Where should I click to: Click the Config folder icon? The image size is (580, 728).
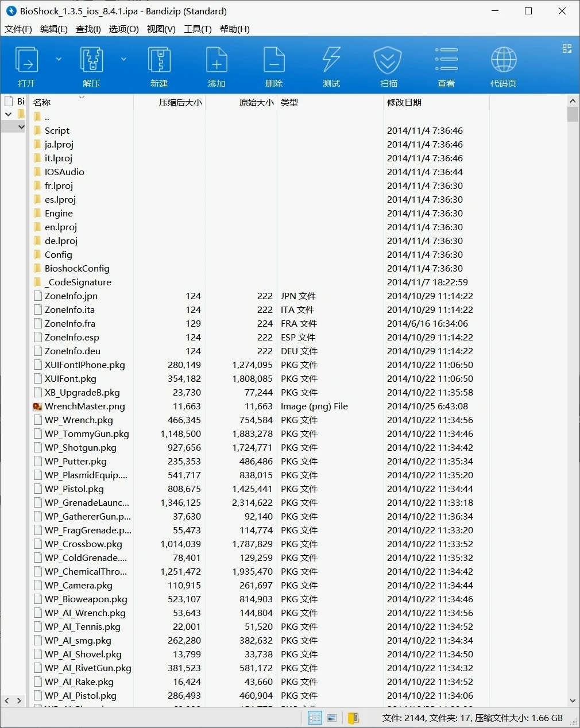tap(38, 254)
